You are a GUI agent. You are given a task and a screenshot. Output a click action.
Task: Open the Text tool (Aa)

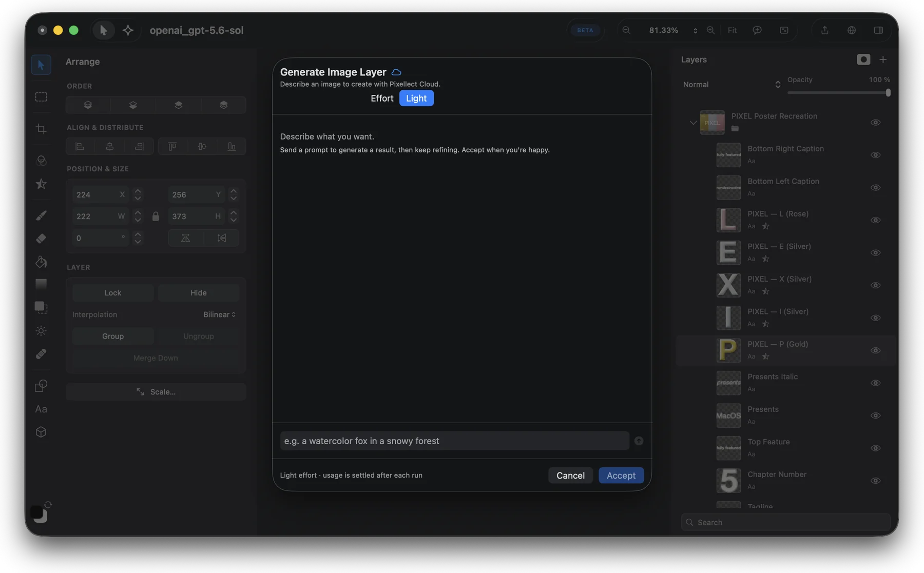point(41,409)
